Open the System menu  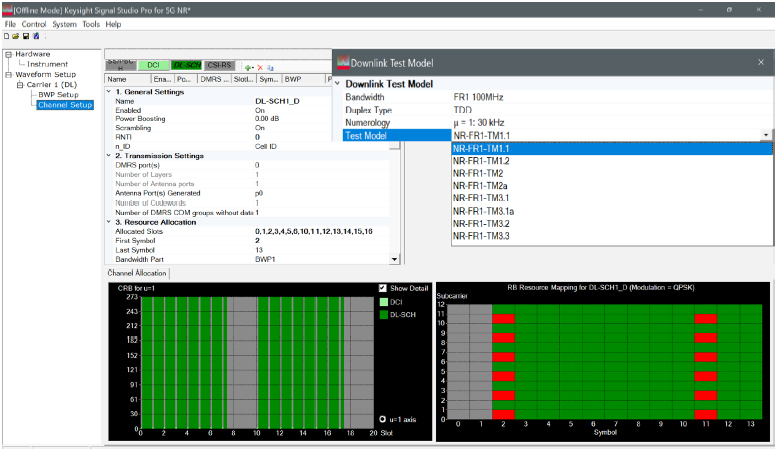[64, 24]
